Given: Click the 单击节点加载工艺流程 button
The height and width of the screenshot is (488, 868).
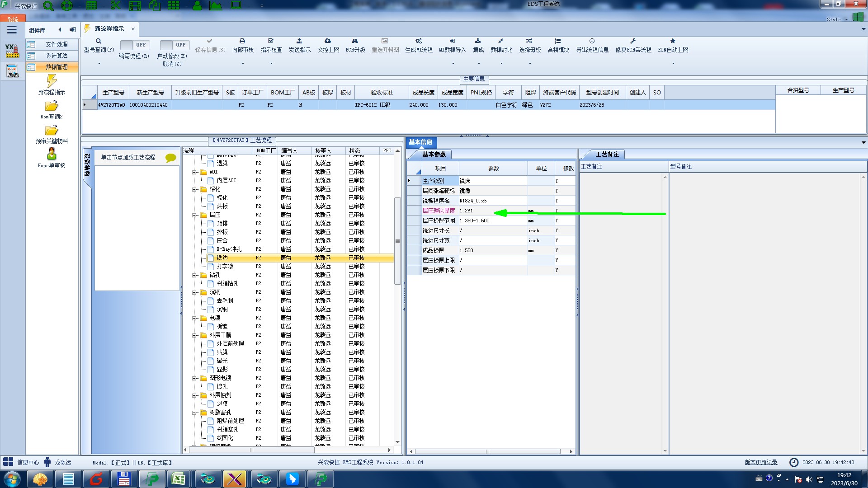Looking at the screenshot, I should 128,157.
